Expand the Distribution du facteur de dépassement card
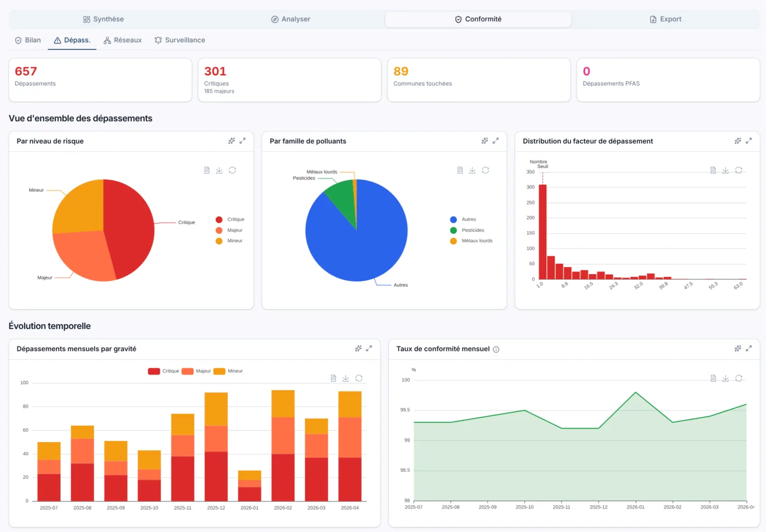This screenshot has height=532, width=766. click(749, 141)
